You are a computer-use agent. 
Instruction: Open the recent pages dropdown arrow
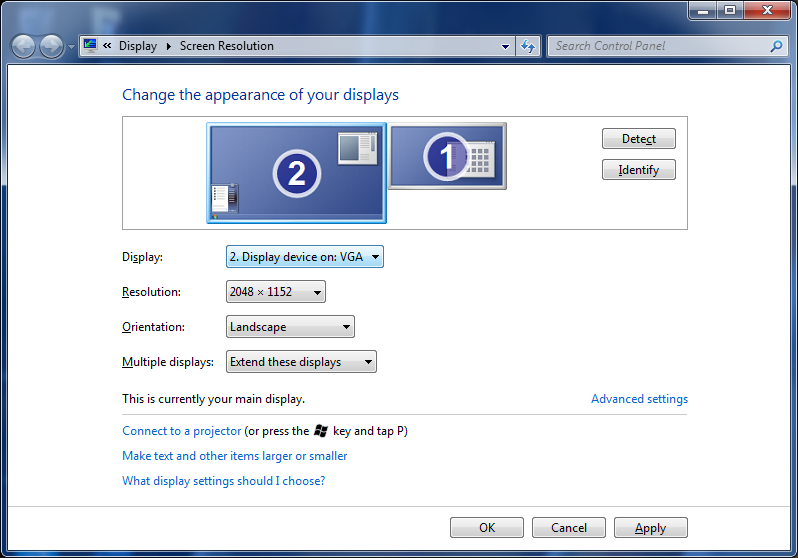coord(71,47)
